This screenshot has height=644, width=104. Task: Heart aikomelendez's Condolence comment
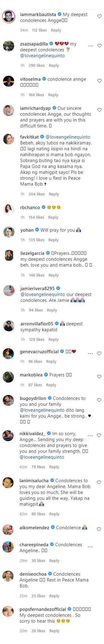pyautogui.click(x=99, y=529)
